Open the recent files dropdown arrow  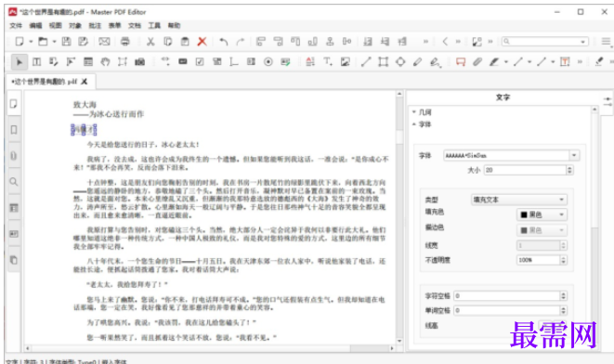pyautogui.click(x=54, y=42)
